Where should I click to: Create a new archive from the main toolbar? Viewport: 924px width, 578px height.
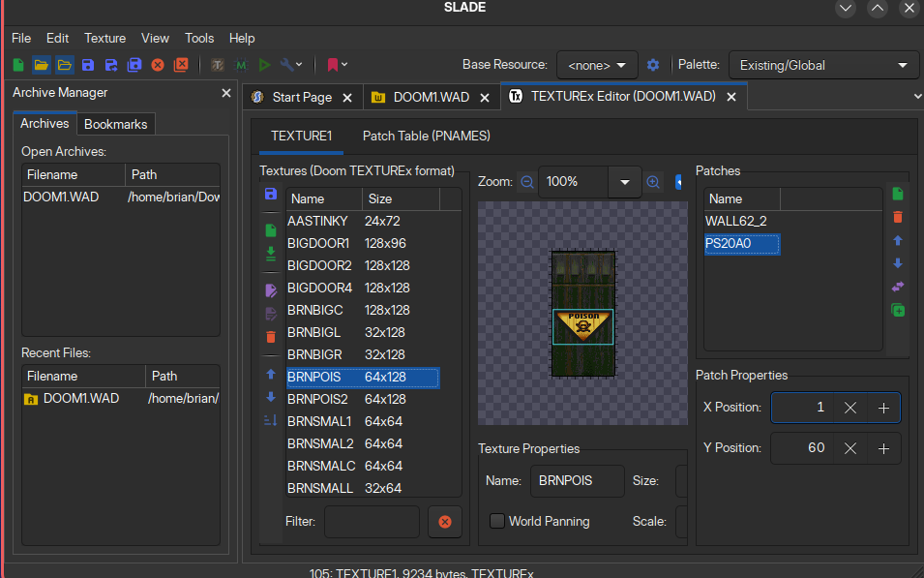click(18, 65)
